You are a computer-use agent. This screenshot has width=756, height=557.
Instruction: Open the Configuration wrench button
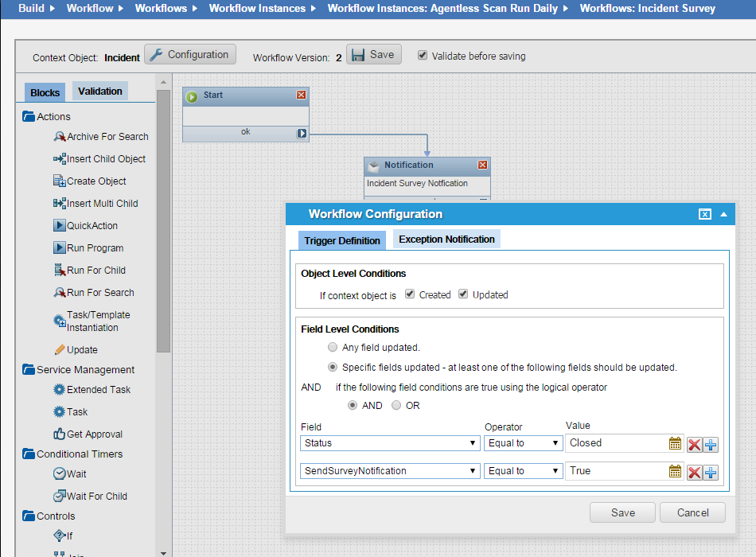click(x=189, y=55)
